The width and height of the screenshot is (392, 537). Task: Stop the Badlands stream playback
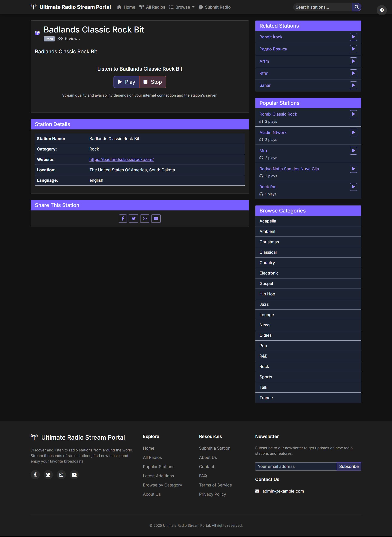(x=153, y=82)
